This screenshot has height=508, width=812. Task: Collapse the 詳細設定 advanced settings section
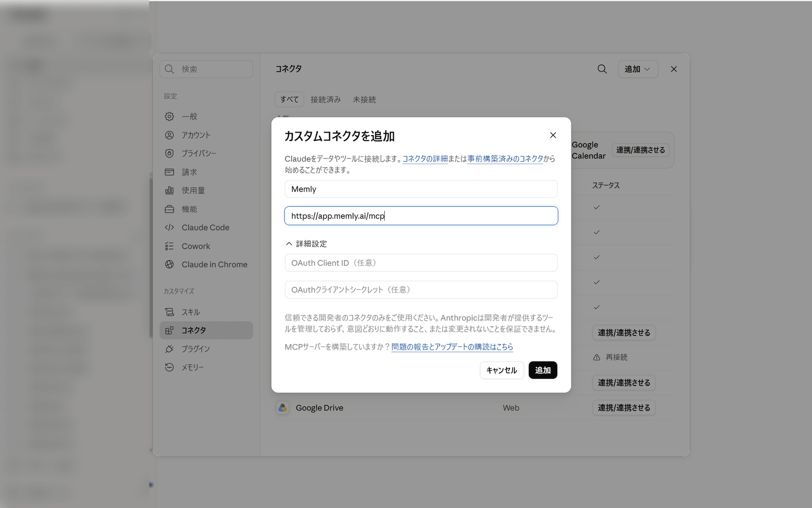(x=307, y=244)
